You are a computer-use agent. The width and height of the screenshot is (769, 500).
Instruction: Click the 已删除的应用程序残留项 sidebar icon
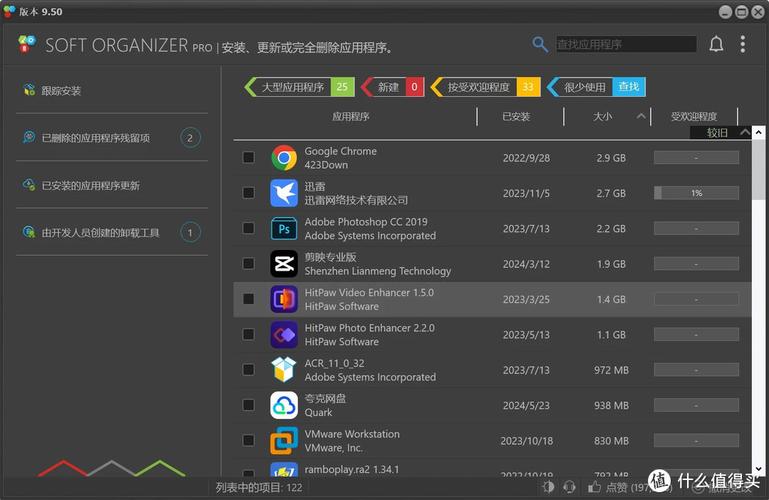click(x=29, y=137)
